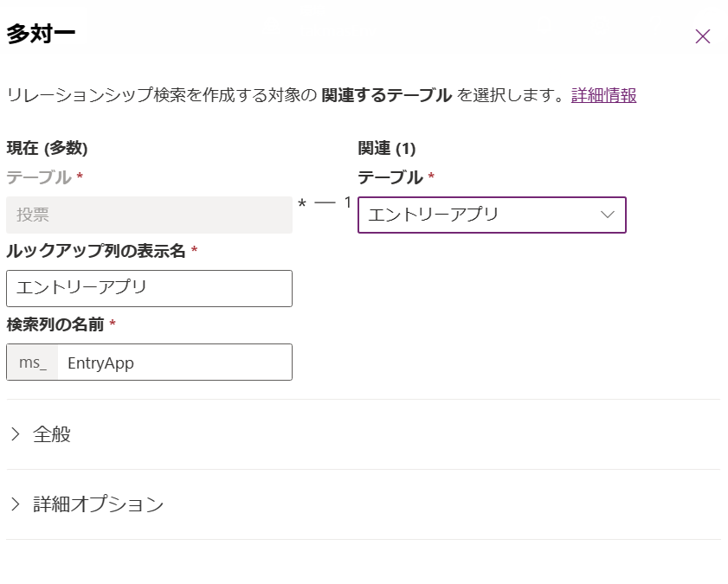Click the chevron icon beside 全般
This screenshot has width=728, height=584.
(x=16, y=434)
